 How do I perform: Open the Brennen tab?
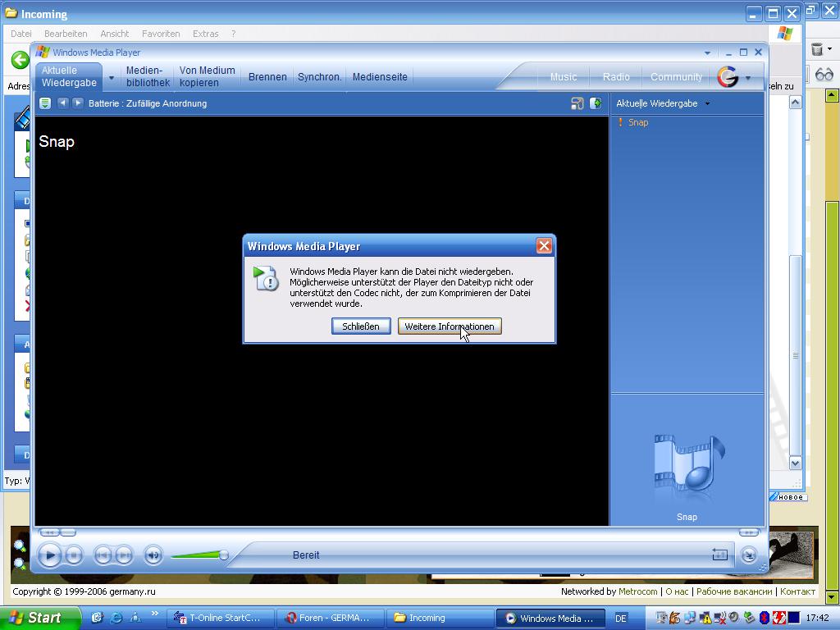(x=267, y=76)
